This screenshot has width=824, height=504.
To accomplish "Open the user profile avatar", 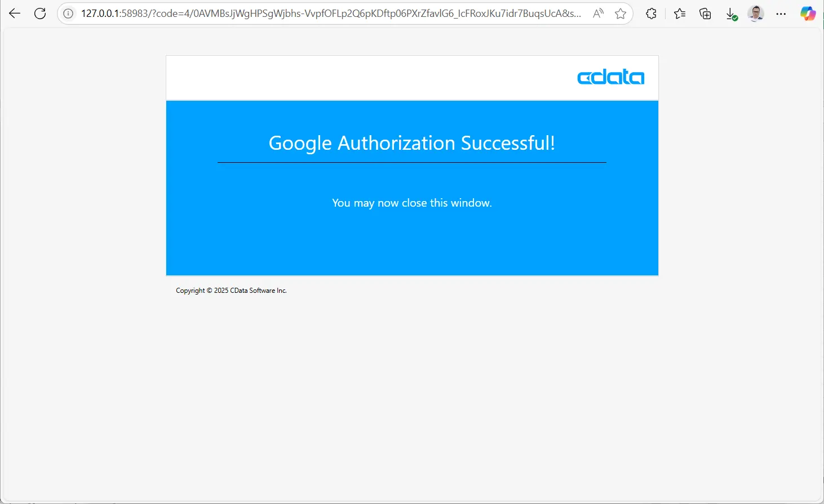I will pyautogui.click(x=756, y=14).
